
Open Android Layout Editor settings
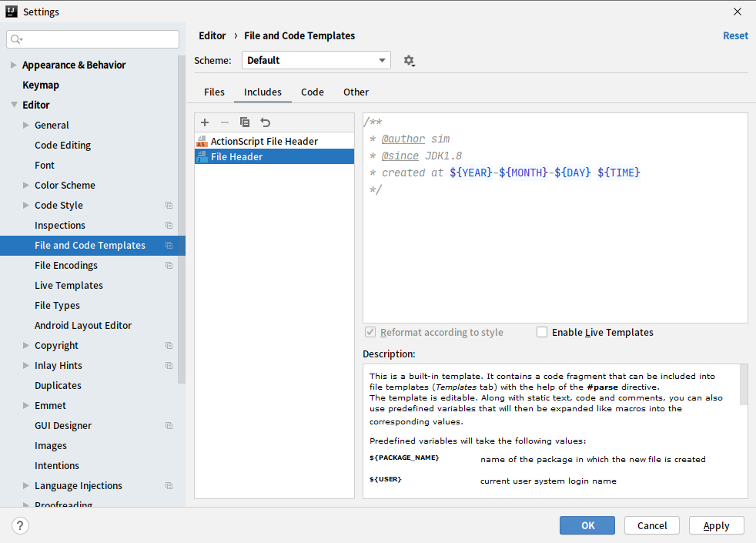(83, 326)
